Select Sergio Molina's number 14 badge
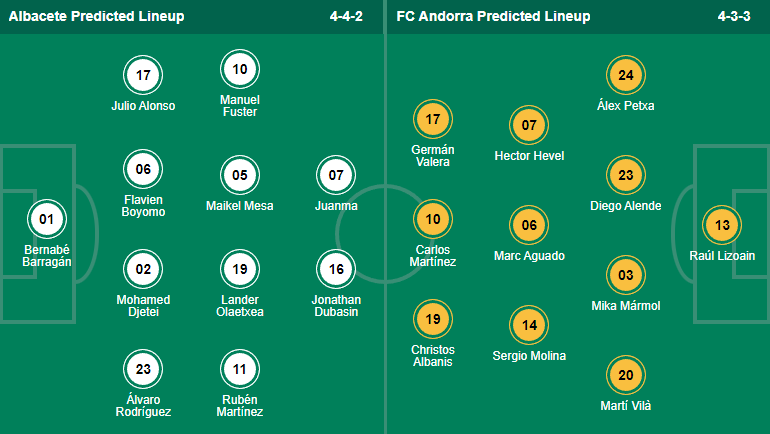Viewport: 770px width, 434px height. tap(529, 325)
